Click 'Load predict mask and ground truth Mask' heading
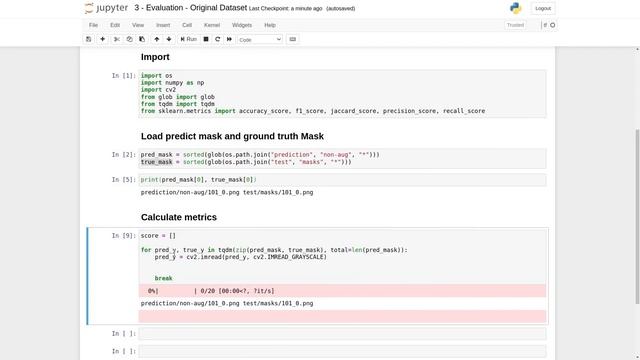This screenshot has width=640, height=360. point(232,136)
